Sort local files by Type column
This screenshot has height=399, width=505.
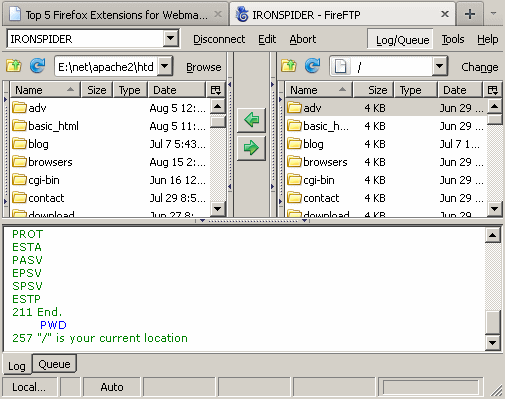pos(130,90)
